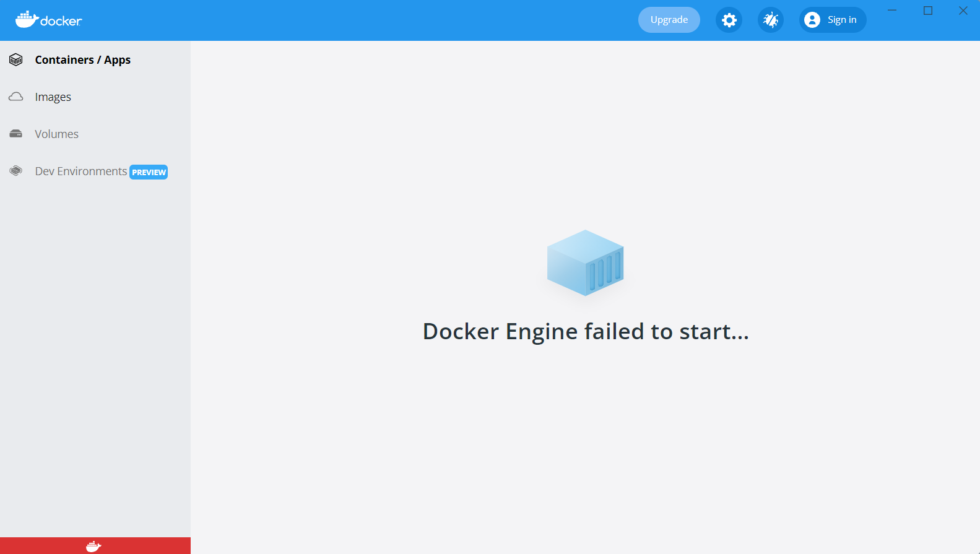The image size is (980, 554).
Task: Click the PREVIEW badge on Dev Environments
Action: (149, 171)
